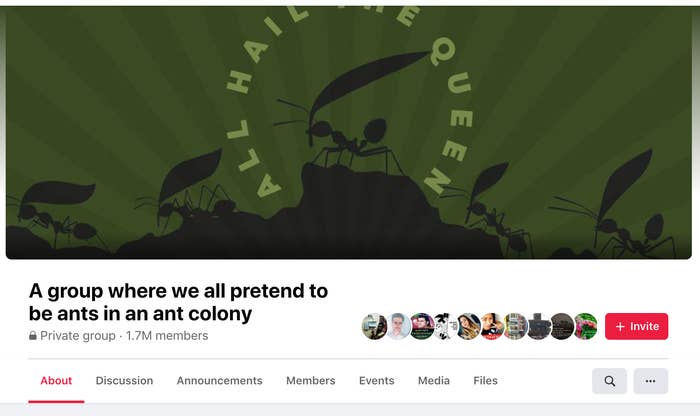
Task: Switch to the Media tab
Action: 433,381
